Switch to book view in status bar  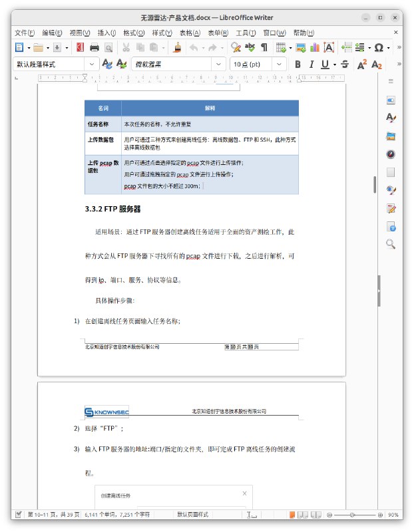[x=316, y=515]
